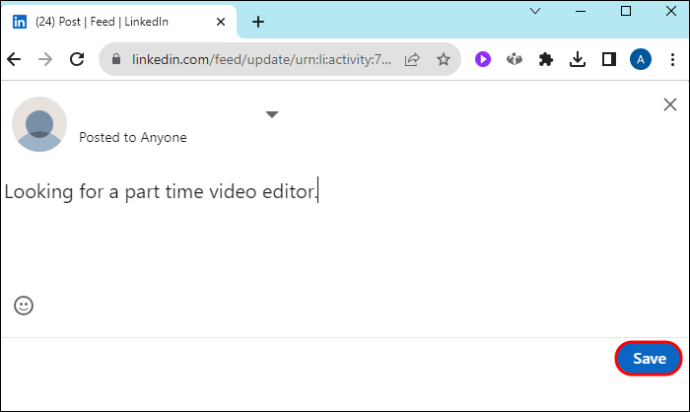690x412 pixels.
Task: View site info via the lock icon
Action: tap(116, 59)
